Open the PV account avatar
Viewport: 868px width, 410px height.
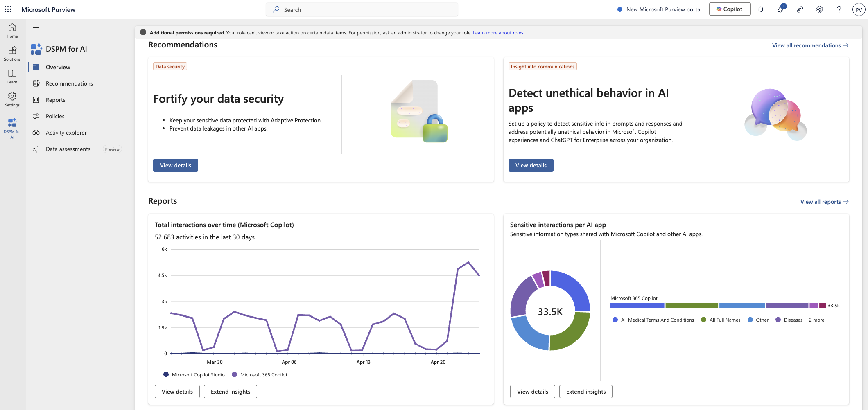[x=859, y=9]
